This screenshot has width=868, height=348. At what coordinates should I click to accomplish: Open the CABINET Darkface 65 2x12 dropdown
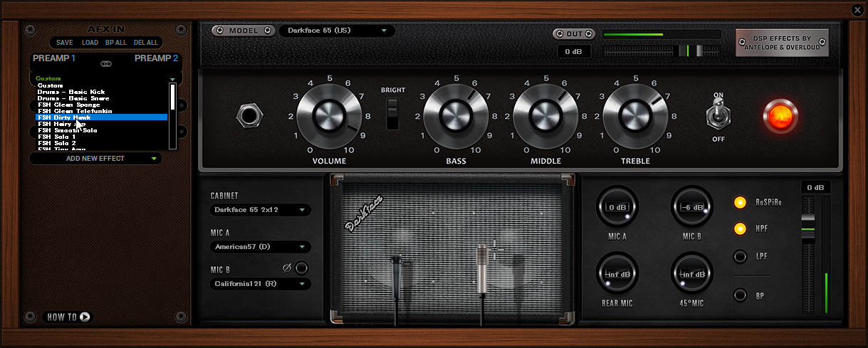261,210
